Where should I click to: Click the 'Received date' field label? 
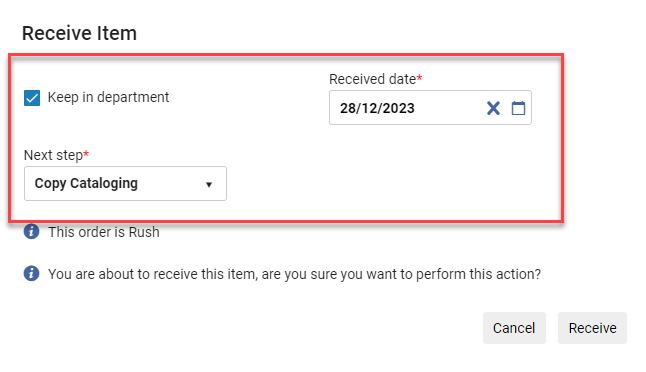tap(375, 79)
